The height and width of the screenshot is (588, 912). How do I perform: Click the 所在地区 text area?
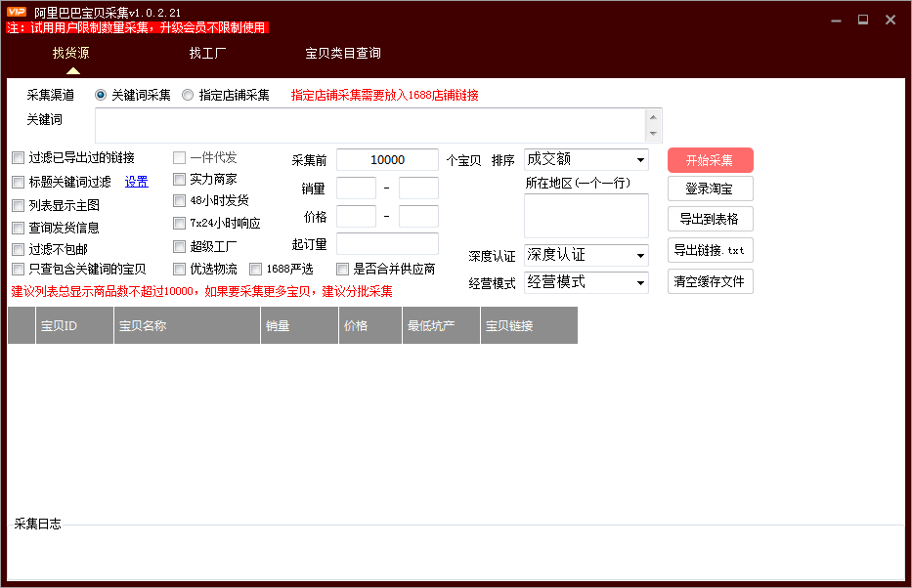pos(586,216)
